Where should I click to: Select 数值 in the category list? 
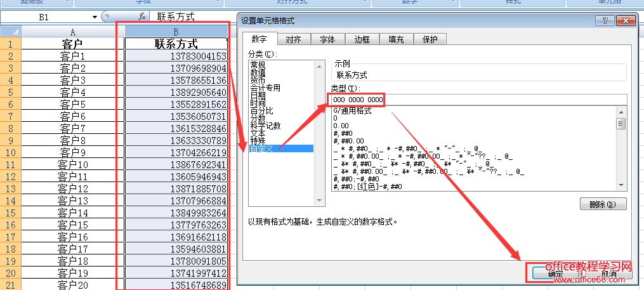(258, 72)
